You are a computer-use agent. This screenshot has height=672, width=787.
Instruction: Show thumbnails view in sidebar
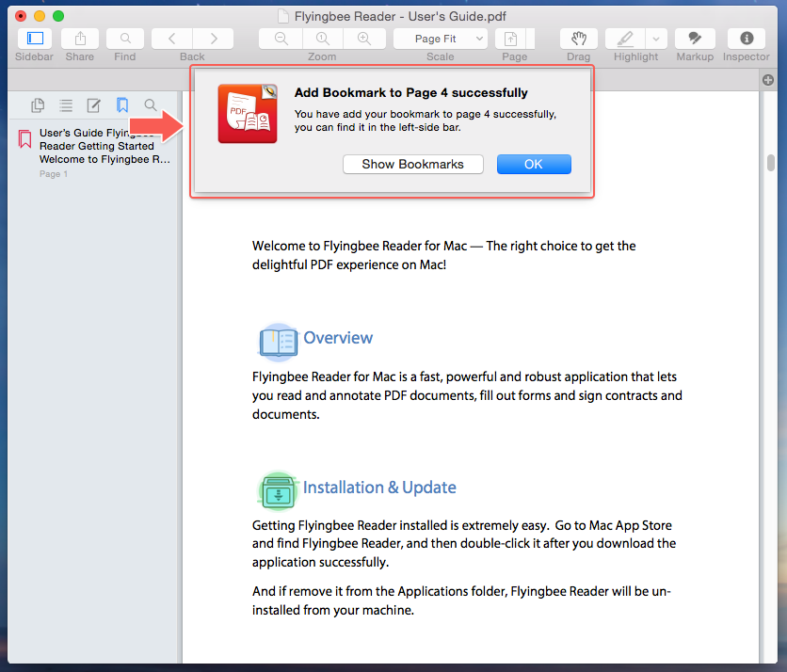(38, 104)
